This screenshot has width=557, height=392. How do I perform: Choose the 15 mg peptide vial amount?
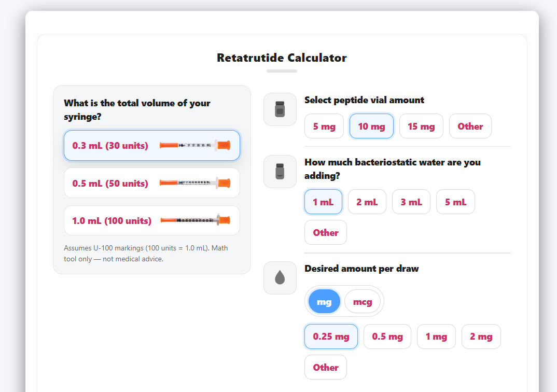coord(421,126)
